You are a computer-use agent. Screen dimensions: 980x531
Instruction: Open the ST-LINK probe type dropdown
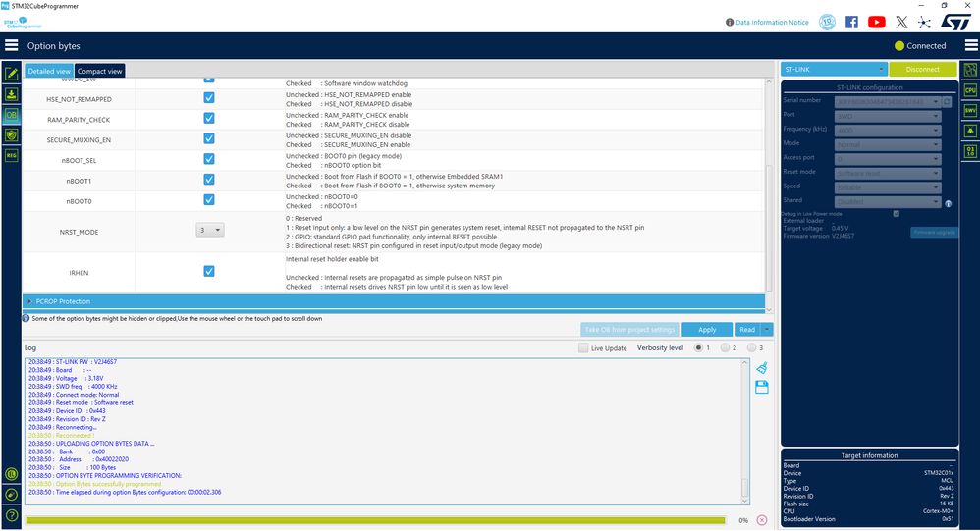pos(834,70)
